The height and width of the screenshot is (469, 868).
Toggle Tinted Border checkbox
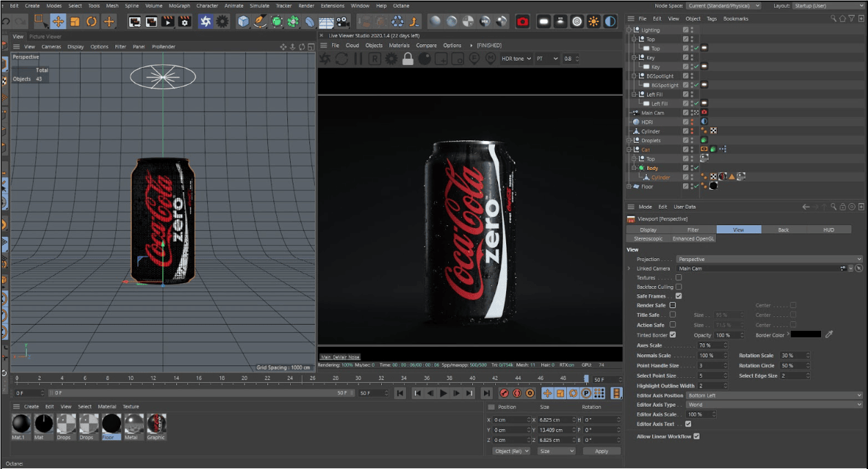[x=673, y=335]
